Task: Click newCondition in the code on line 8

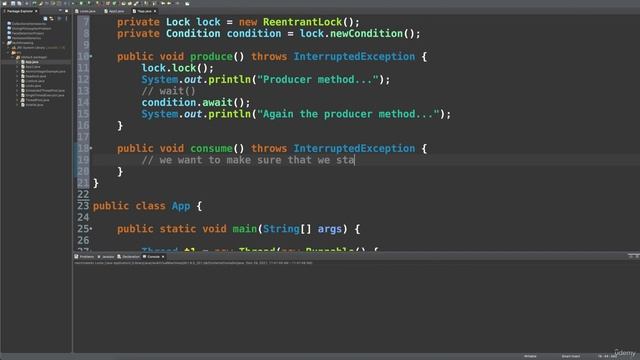Action: (x=366, y=33)
